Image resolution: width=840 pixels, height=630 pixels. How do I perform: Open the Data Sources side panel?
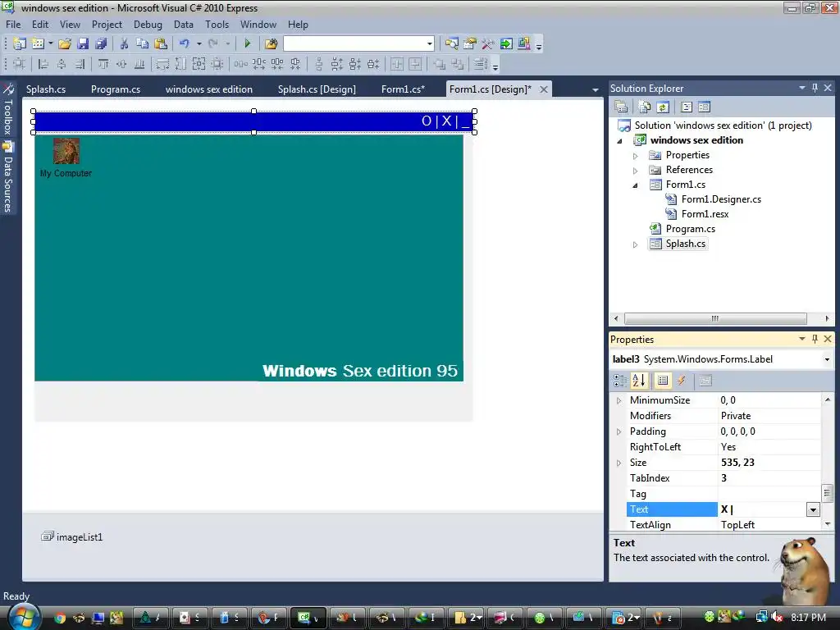(x=7, y=178)
